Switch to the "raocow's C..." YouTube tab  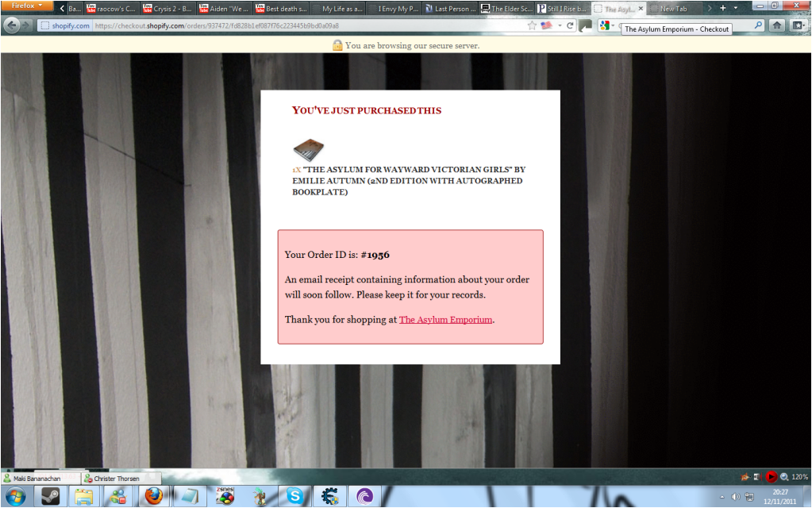click(111, 8)
